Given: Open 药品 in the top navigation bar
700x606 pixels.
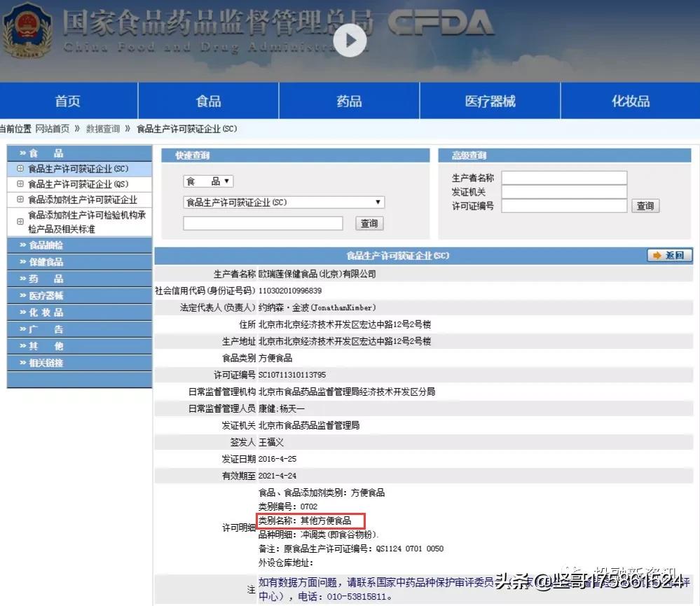Looking at the screenshot, I should tap(349, 102).
